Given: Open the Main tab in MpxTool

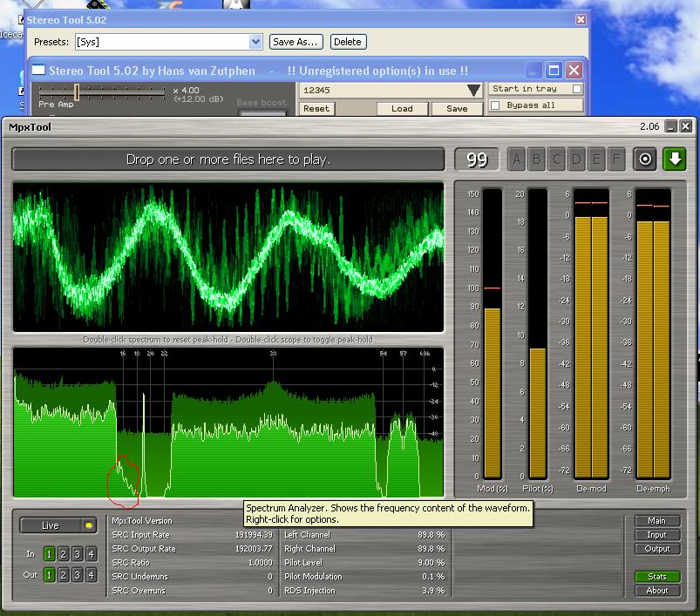Looking at the screenshot, I should (657, 520).
